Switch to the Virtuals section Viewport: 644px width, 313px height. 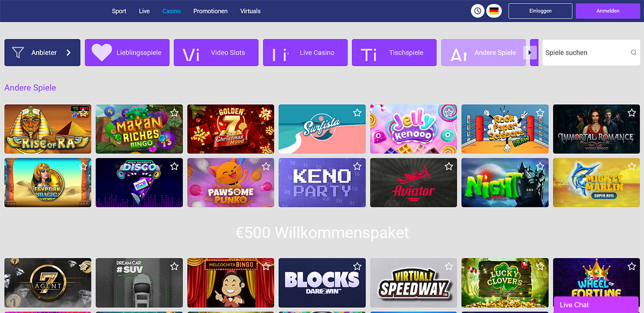coord(251,11)
